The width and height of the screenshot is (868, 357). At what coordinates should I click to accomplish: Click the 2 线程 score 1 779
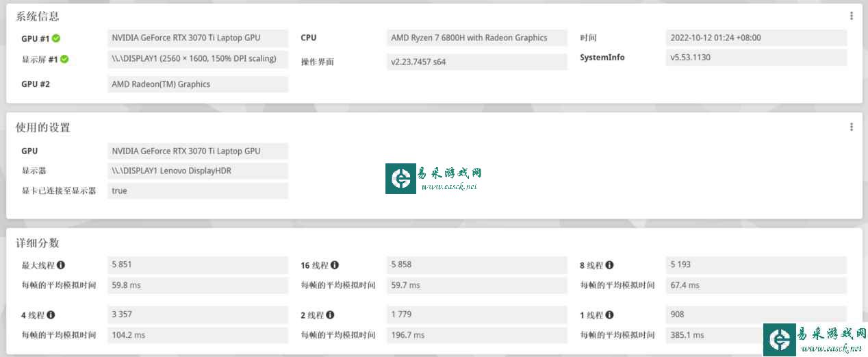(477, 315)
